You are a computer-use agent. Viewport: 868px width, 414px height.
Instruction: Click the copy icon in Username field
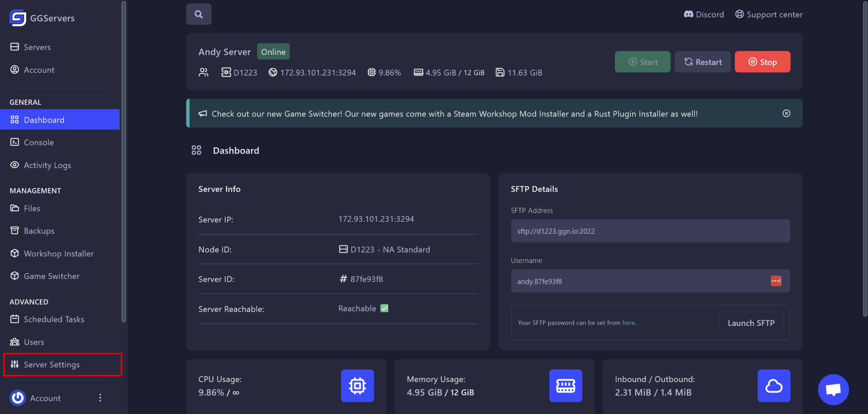(x=776, y=281)
